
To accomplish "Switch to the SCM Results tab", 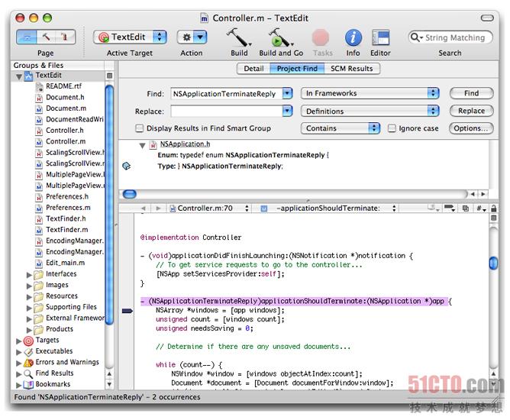I will [352, 69].
